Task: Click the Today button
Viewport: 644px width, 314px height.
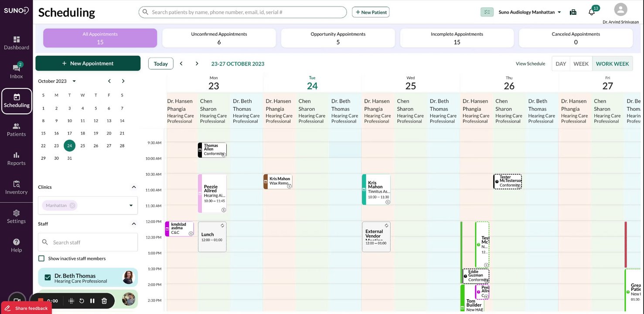Action: coord(160,64)
